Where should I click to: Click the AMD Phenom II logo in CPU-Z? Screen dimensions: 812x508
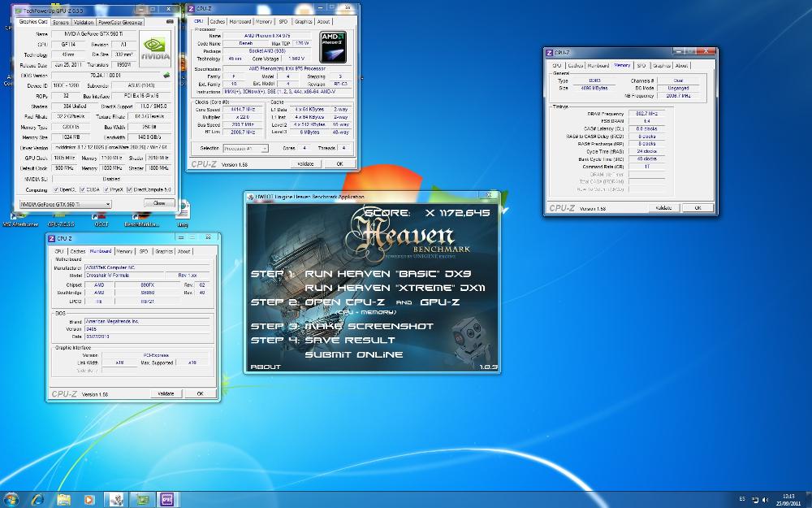coord(332,47)
